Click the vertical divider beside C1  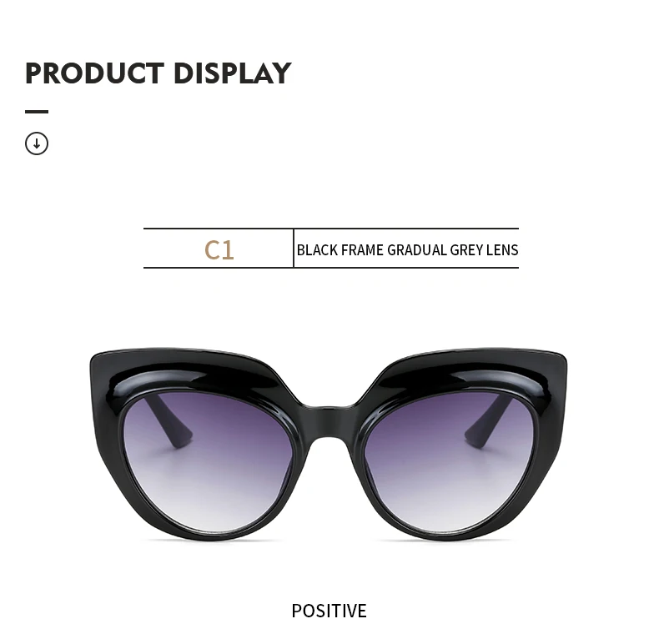(294, 248)
